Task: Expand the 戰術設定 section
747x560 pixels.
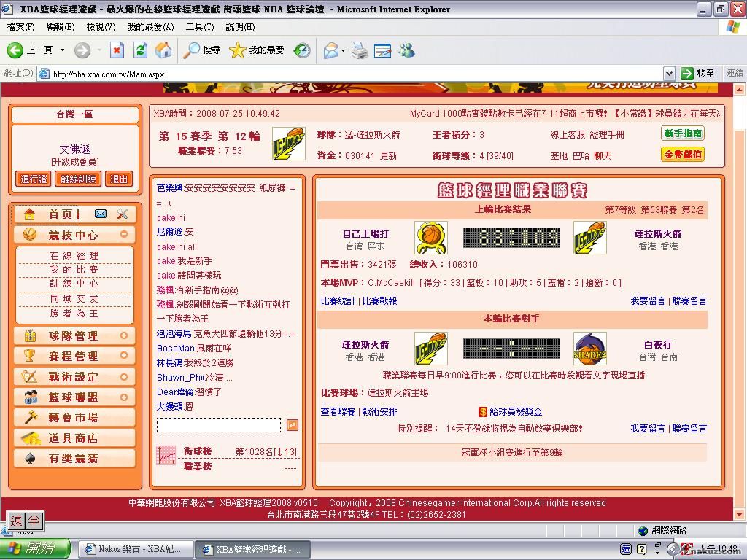Action: click(124, 376)
